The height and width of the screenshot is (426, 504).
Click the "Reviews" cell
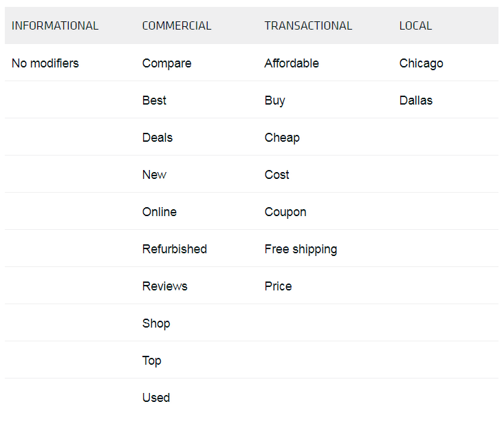pos(165,286)
